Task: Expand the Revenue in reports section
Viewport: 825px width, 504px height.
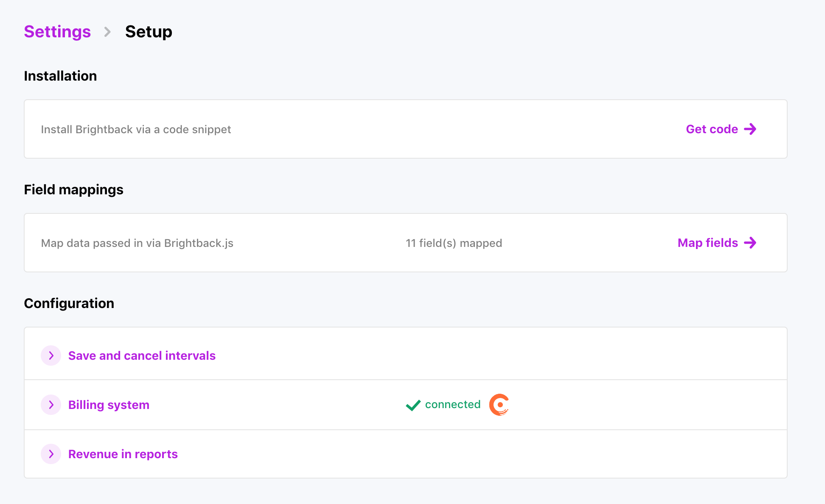Action: click(122, 454)
